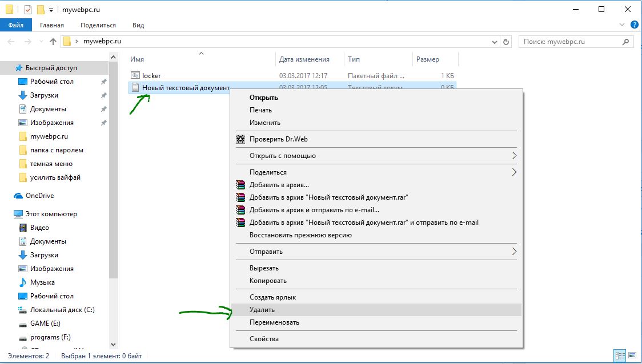The width and height of the screenshot is (642, 364).
Task: Click navigation pane scroll down arrow
Action: pyautogui.click(x=114, y=345)
